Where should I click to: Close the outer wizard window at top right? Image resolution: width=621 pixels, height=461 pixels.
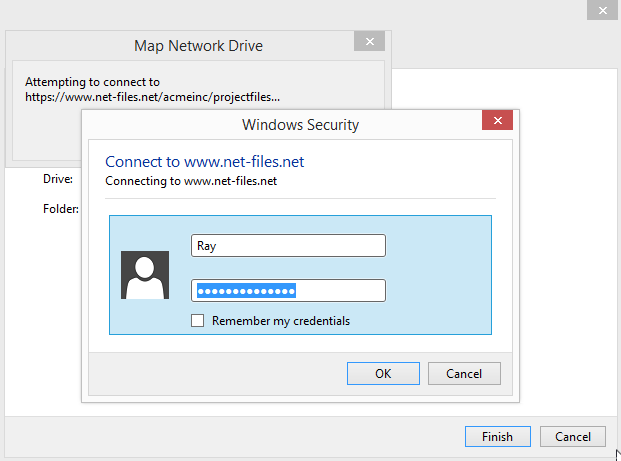click(x=602, y=10)
